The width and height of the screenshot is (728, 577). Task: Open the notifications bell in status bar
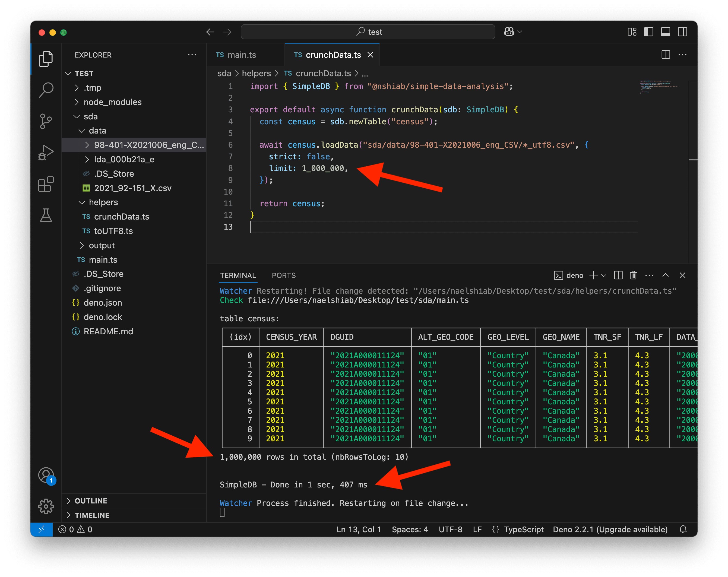tap(683, 529)
